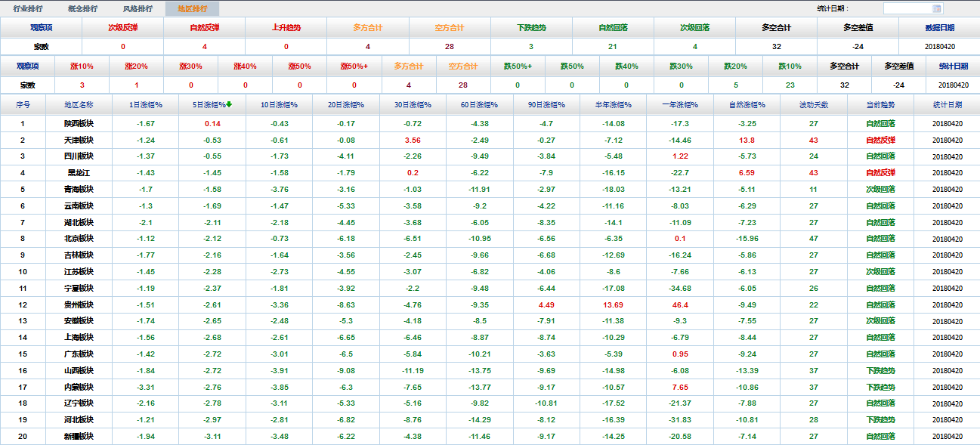Image resolution: width=980 pixels, height=445 pixels.
Task: Sort by the 半年涨幅% column header
Action: coord(613,104)
